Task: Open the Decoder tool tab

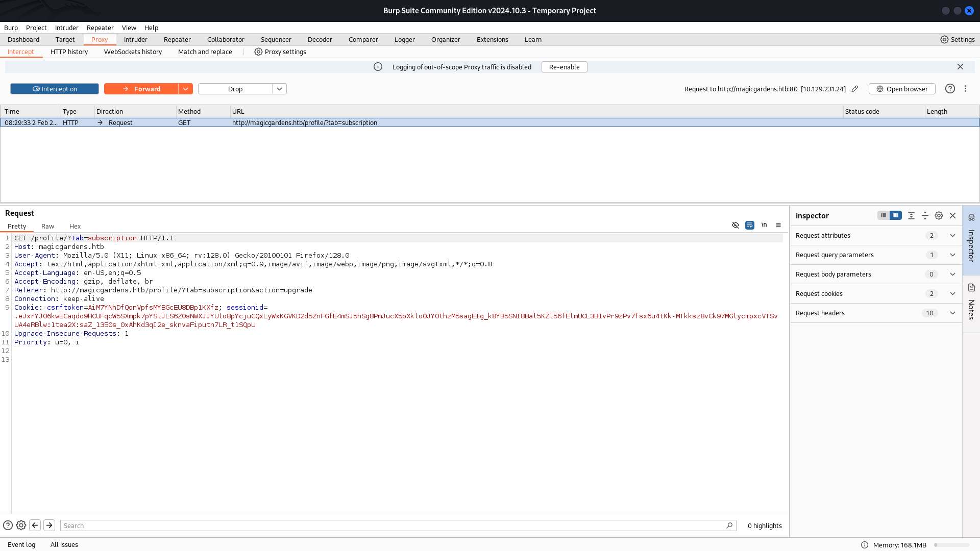Action: tap(320, 39)
